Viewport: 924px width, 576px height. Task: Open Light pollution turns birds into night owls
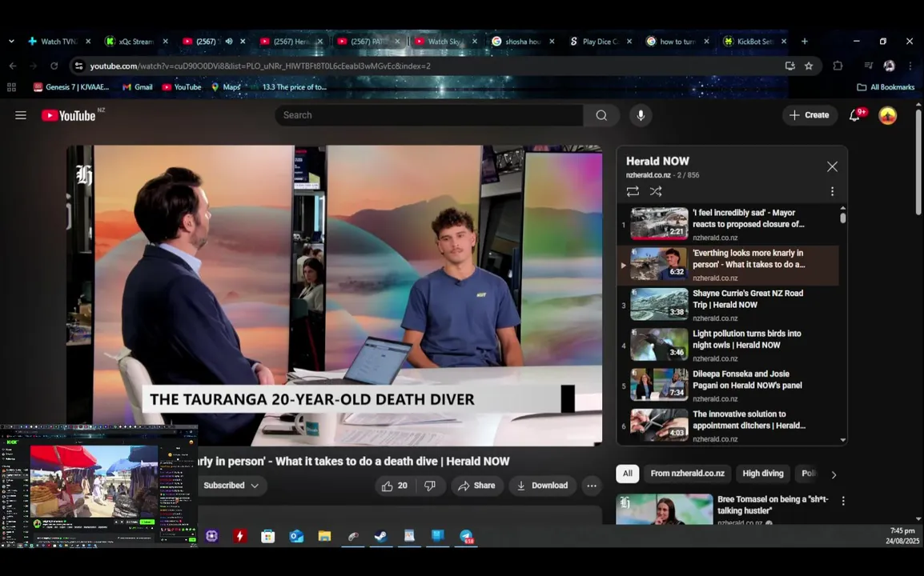coord(728,345)
